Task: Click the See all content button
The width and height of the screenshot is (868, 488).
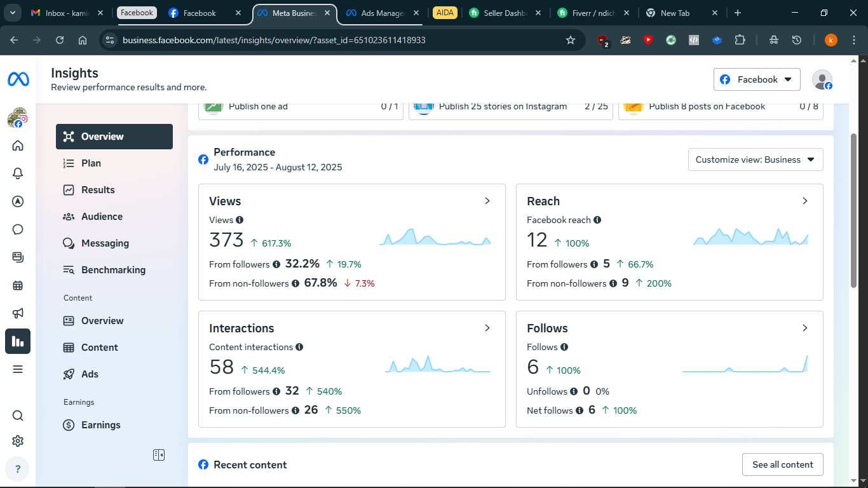Action: point(782,464)
